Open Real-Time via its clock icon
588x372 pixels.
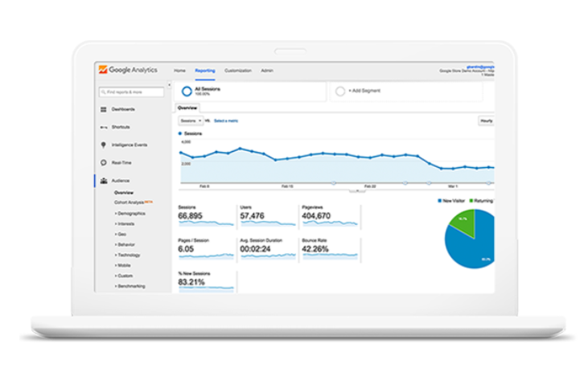pos(104,162)
